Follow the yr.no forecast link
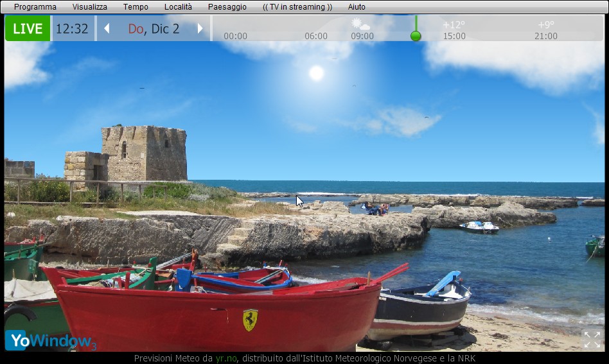This screenshot has height=364, width=609. click(225, 358)
